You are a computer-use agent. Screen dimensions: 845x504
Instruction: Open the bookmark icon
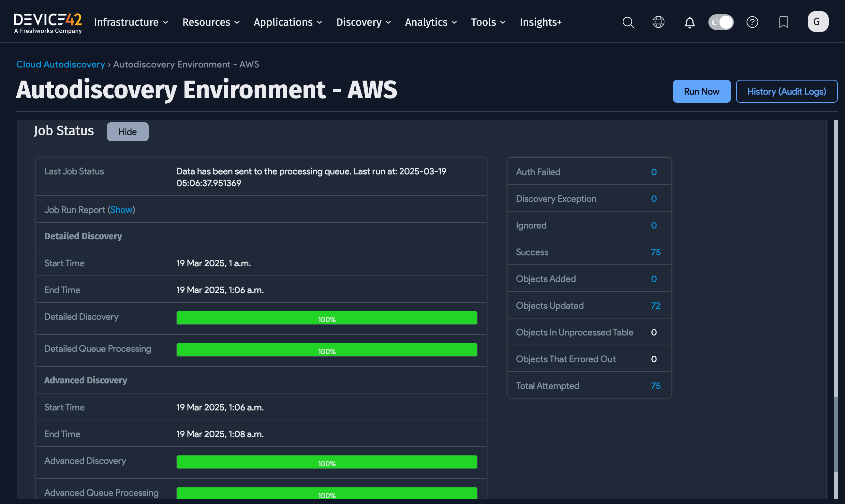click(x=783, y=22)
